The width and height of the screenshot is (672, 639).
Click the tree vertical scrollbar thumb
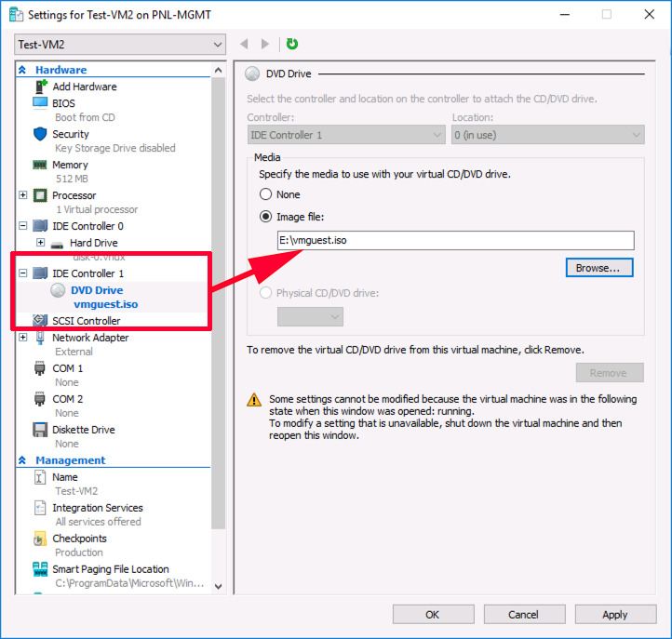point(218,303)
